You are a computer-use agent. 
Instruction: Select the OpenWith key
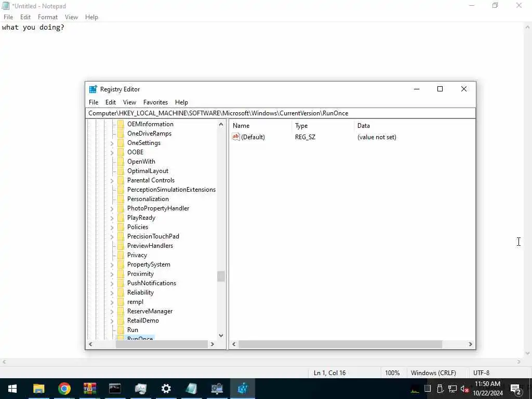click(141, 162)
